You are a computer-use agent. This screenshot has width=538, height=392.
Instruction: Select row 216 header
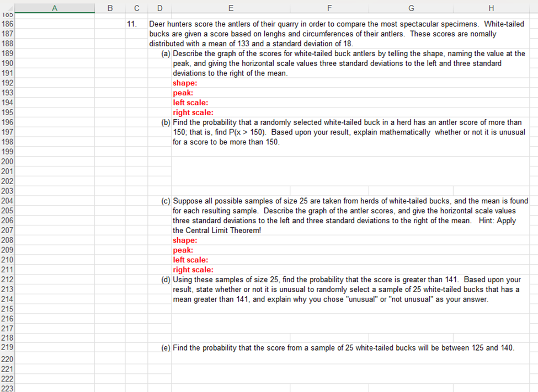(x=7, y=319)
